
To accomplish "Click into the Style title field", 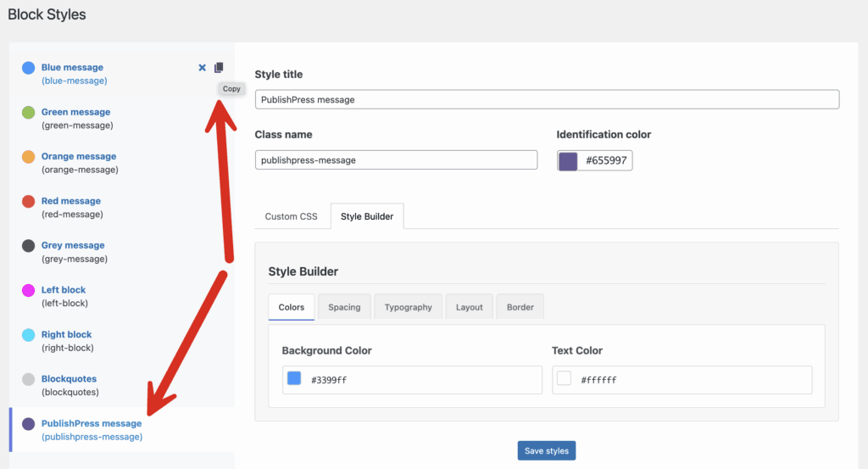I will pos(547,100).
